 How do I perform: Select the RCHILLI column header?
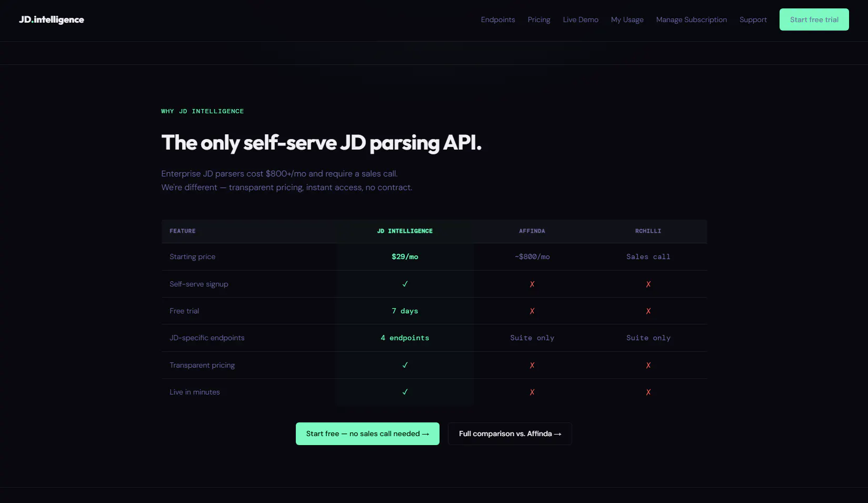(x=648, y=231)
